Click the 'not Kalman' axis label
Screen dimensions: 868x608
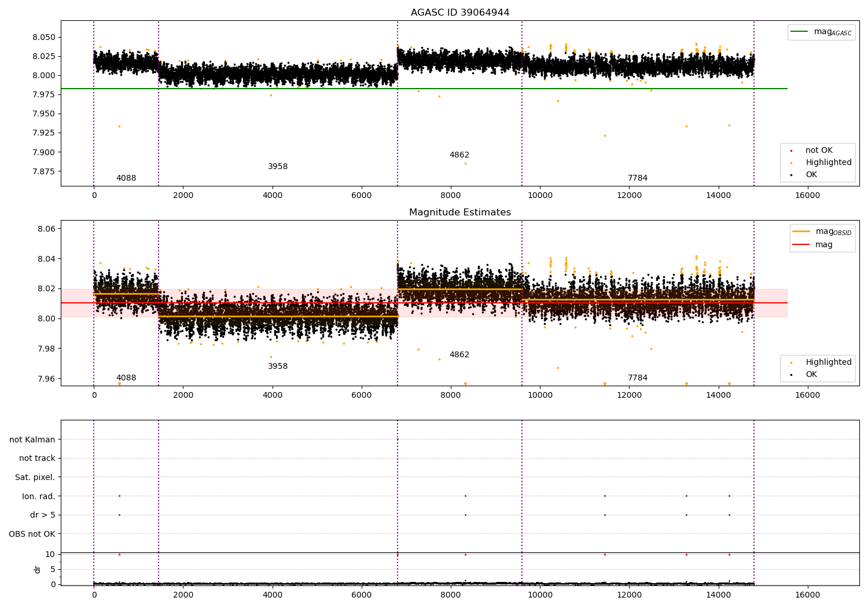32,439
